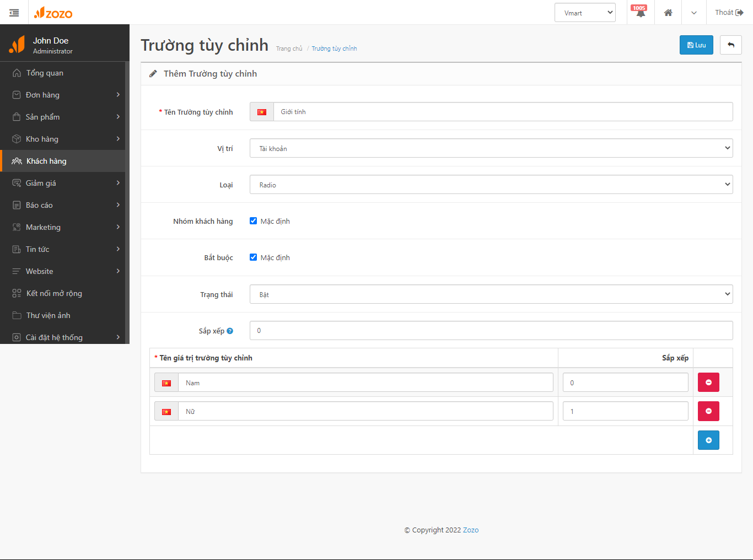Viewport: 753px width, 560px height.
Task: Click the Website lines icon
Action: (x=17, y=271)
